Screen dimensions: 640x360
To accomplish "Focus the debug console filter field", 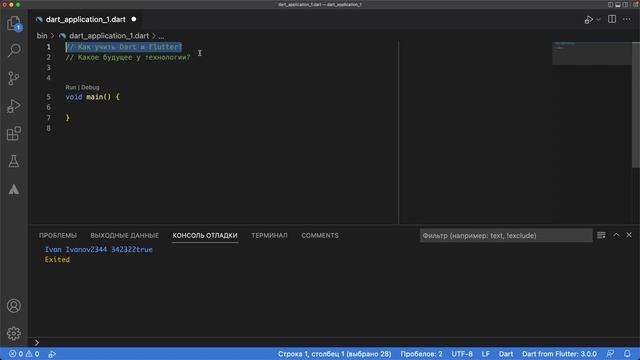I will (506, 236).
